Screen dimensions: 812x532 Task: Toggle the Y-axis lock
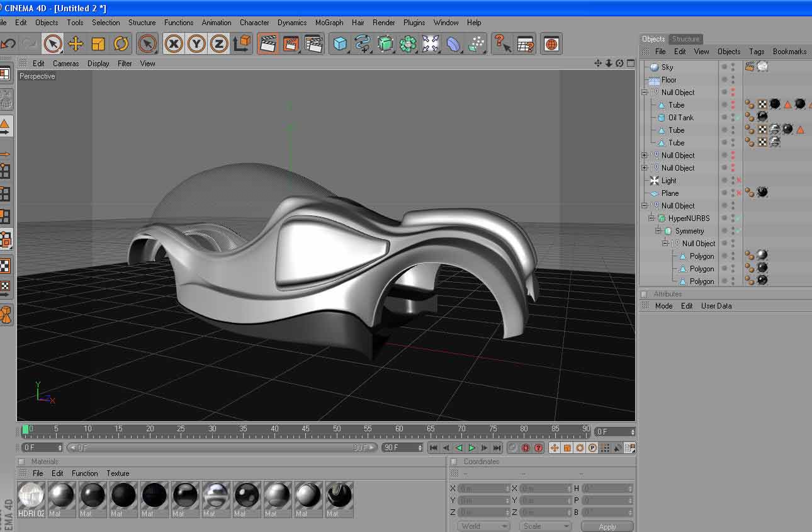[196, 43]
